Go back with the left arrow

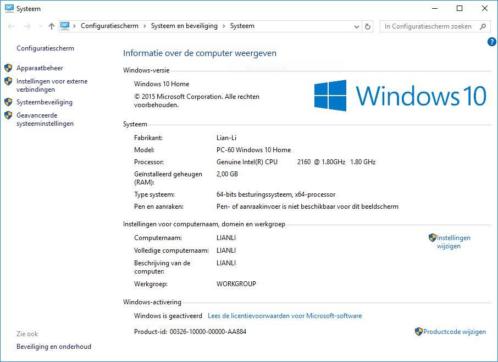(x=11, y=26)
